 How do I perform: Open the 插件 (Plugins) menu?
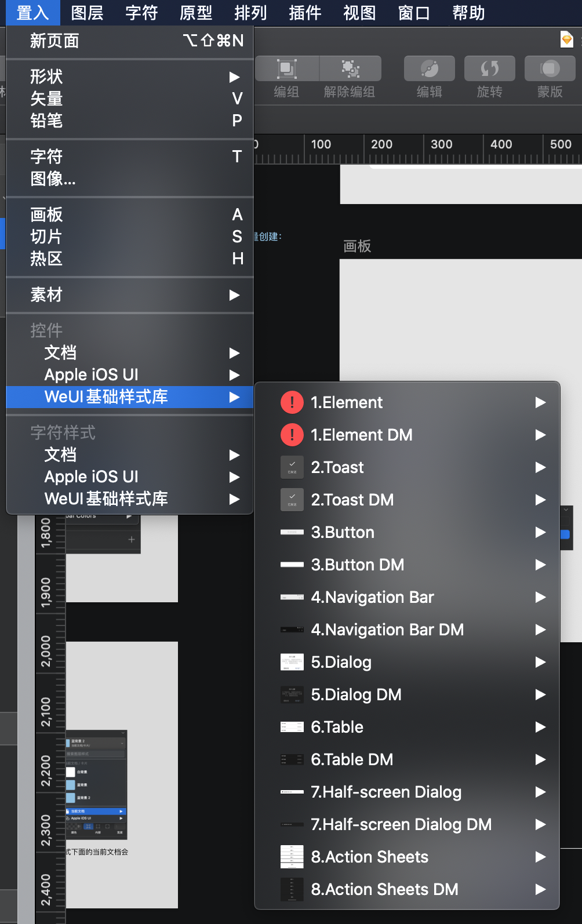305,13
